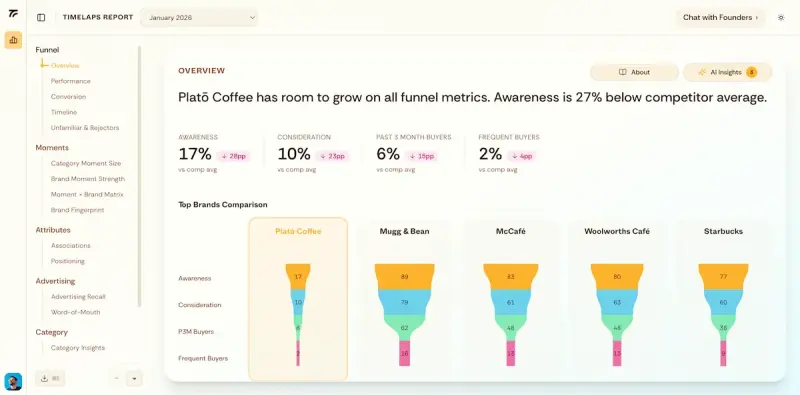This screenshot has width=800, height=395.
Task: Open the Timeline page
Action: pos(64,112)
